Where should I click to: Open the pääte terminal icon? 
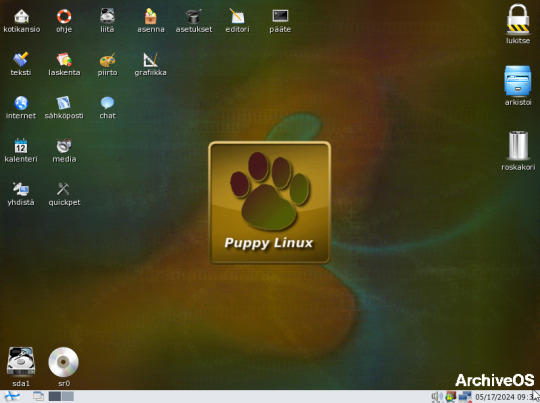coord(280,16)
